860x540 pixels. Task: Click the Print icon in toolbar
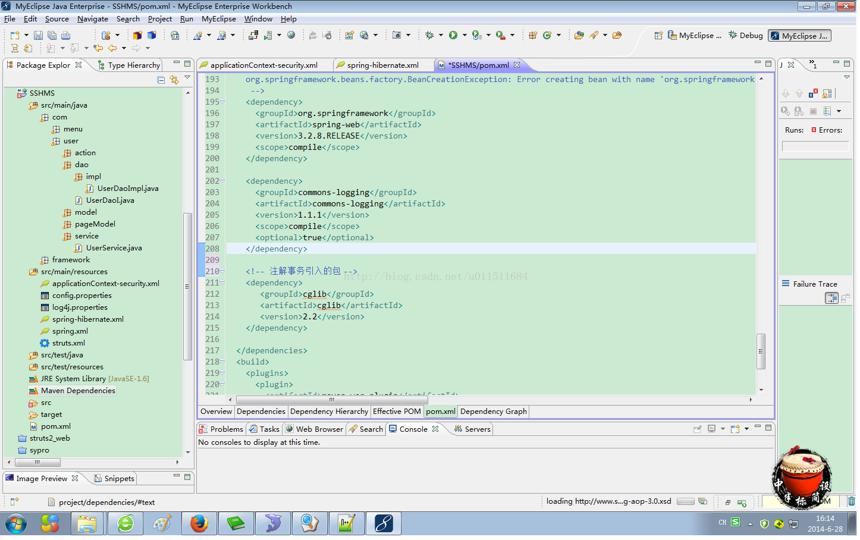(66, 36)
